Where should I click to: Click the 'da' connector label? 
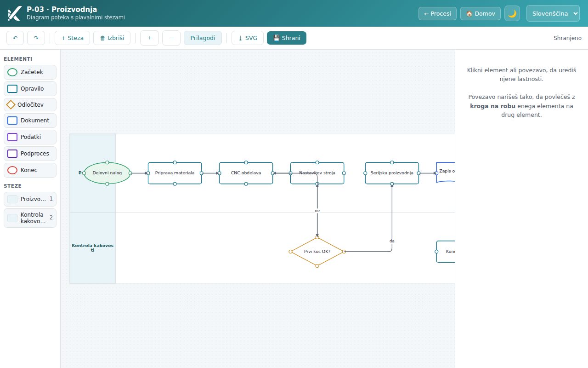pyautogui.click(x=392, y=241)
